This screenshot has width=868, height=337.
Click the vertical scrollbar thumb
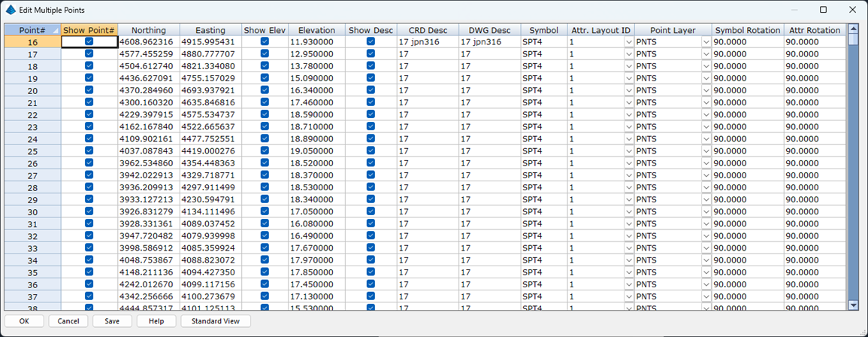pos(853,39)
